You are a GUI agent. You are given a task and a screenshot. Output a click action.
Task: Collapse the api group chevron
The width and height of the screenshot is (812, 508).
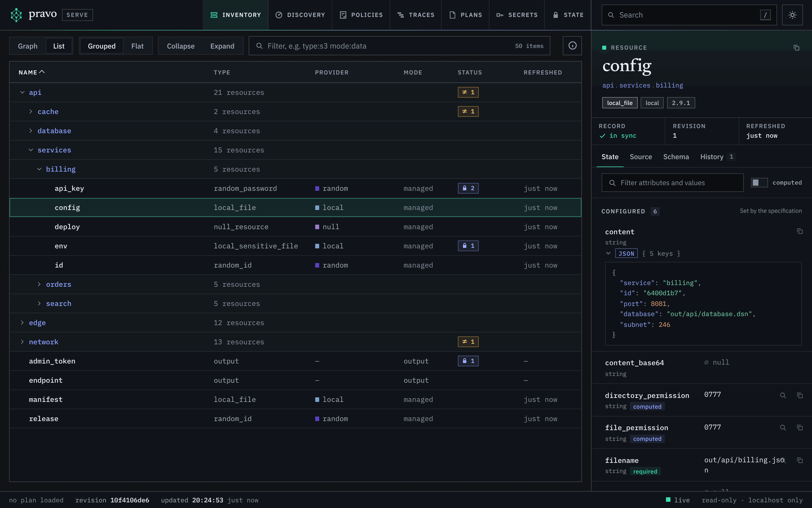click(x=22, y=92)
